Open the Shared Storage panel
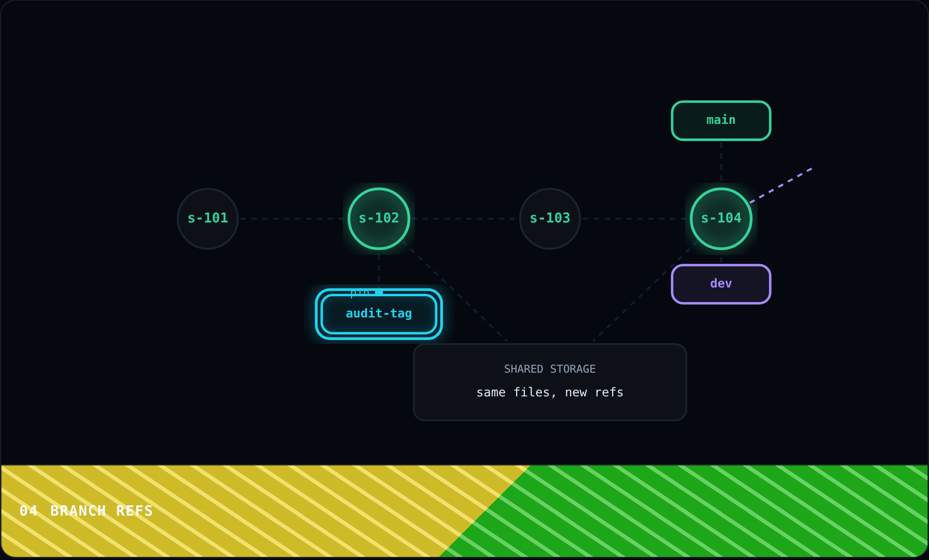Screen dimensions: 929x560 click(x=550, y=382)
